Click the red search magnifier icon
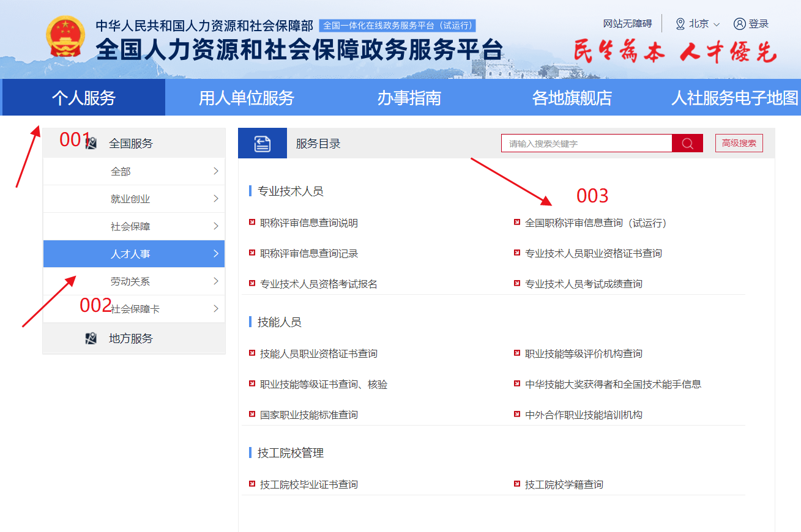The image size is (801, 532). 687,142
